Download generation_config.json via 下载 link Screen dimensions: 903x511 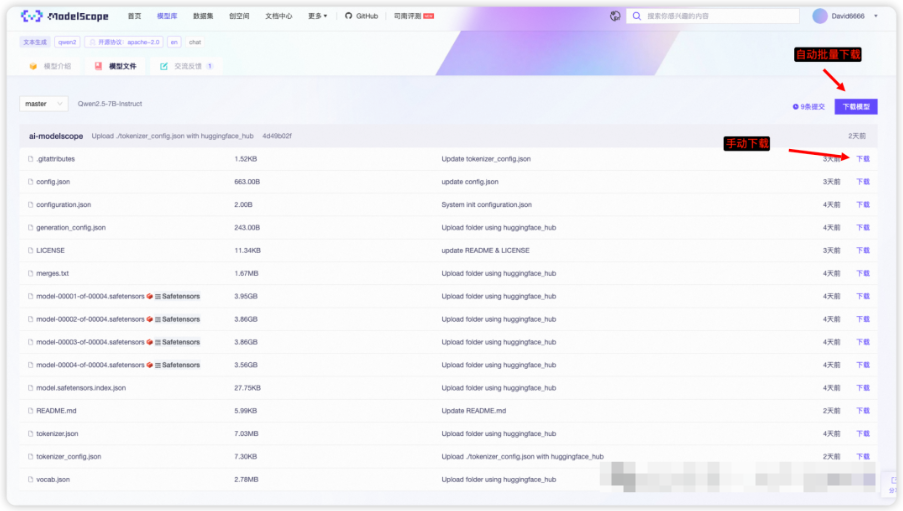863,228
